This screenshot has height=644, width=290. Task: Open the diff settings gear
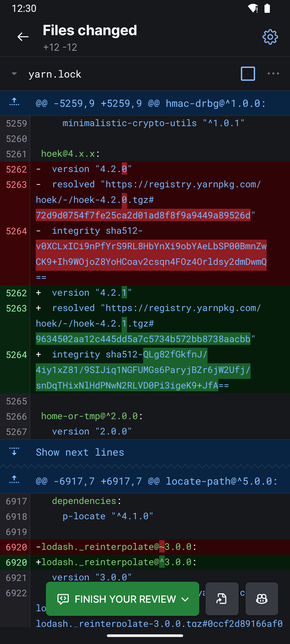(x=270, y=37)
